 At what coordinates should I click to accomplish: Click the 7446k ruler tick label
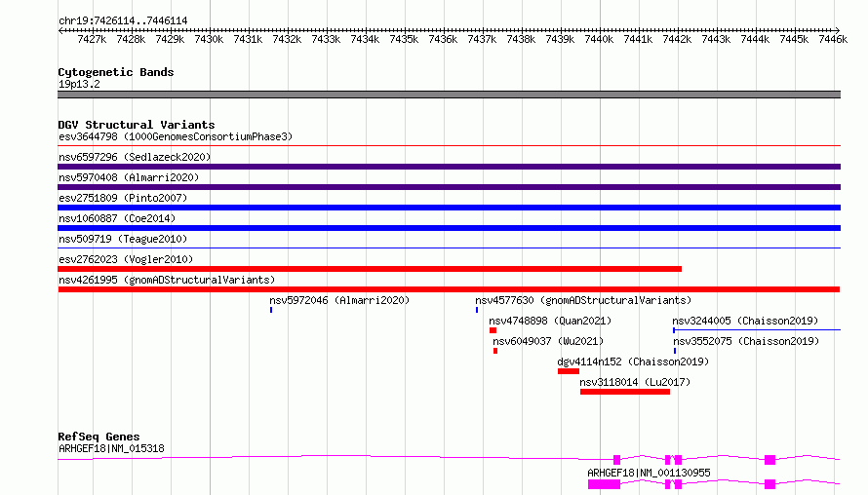tap(833, 39)
